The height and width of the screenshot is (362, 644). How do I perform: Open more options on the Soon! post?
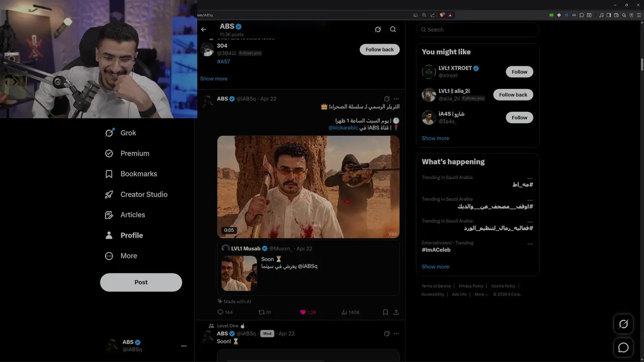click(396, 333)
